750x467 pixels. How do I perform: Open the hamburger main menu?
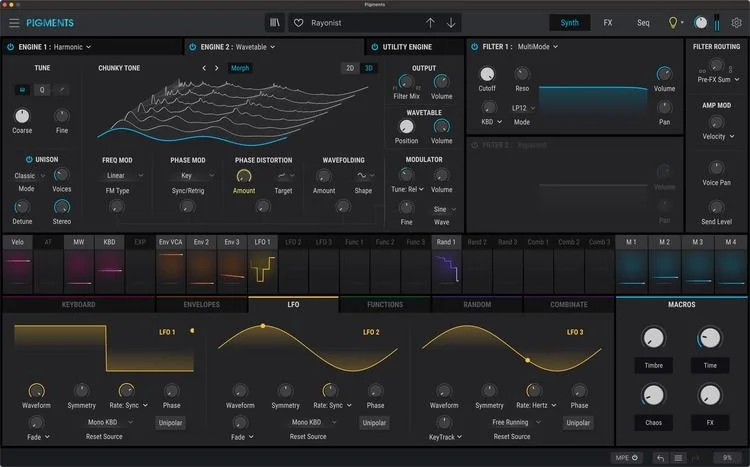14,22
